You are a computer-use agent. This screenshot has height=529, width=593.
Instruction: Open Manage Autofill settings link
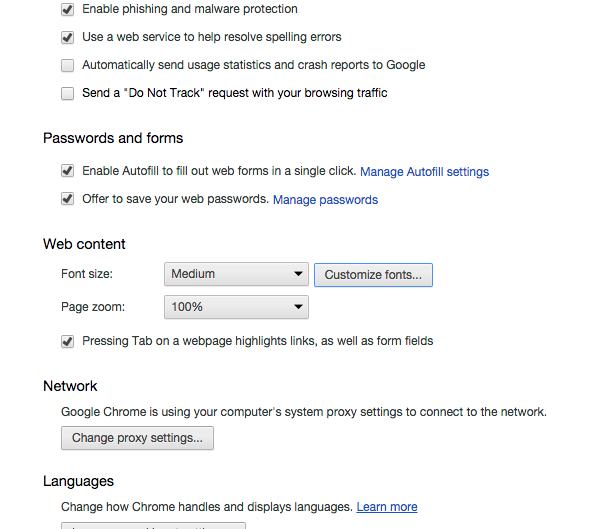[x=424, y=172]
